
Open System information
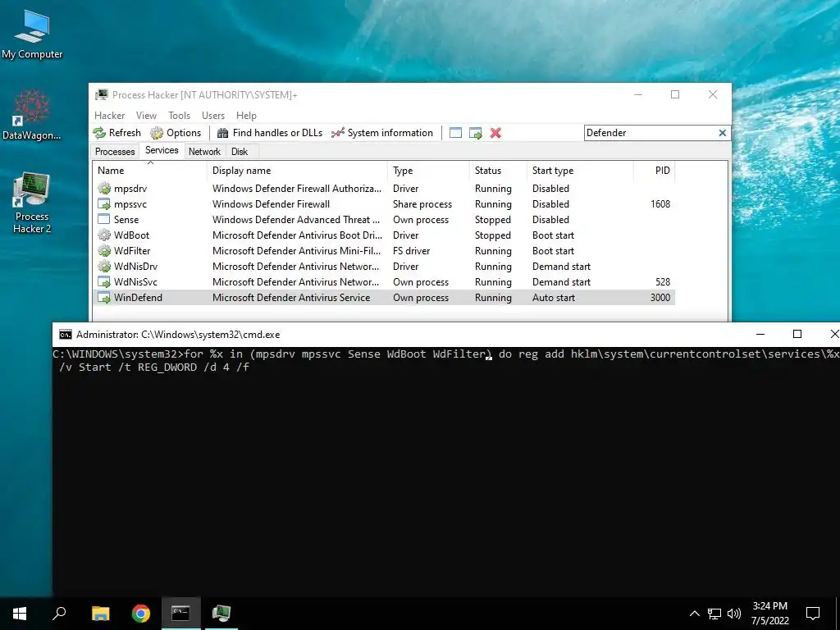[x=382, y=133]
